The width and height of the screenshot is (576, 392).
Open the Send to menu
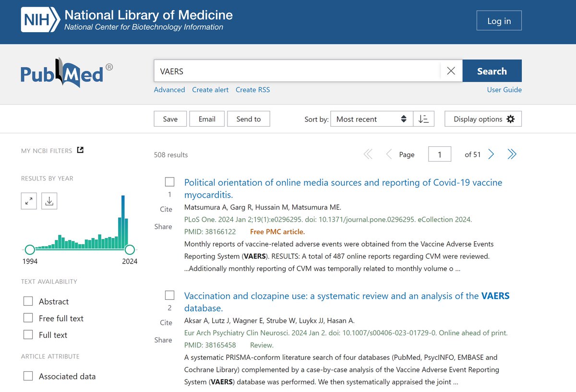click(249, 119)
